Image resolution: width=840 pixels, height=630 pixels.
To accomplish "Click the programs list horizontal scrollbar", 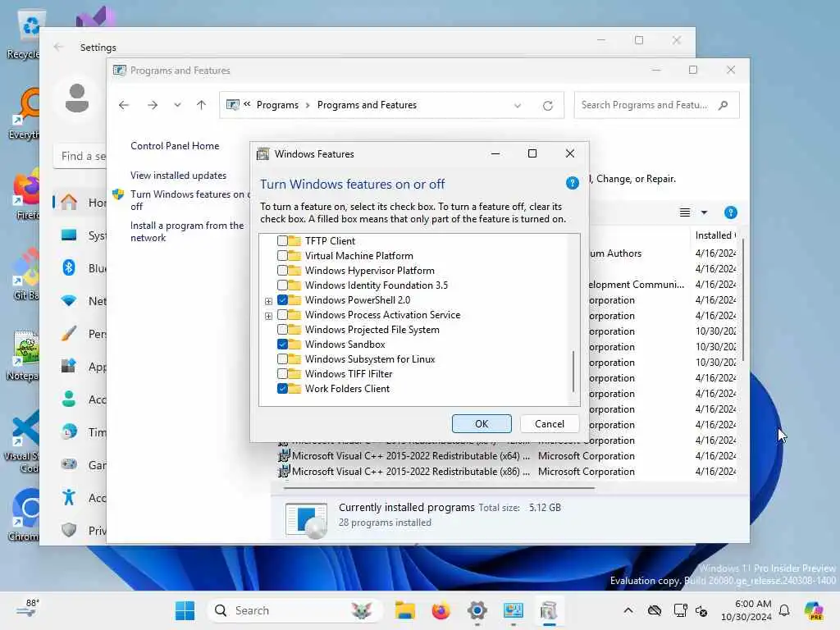I will pos(440,488).
